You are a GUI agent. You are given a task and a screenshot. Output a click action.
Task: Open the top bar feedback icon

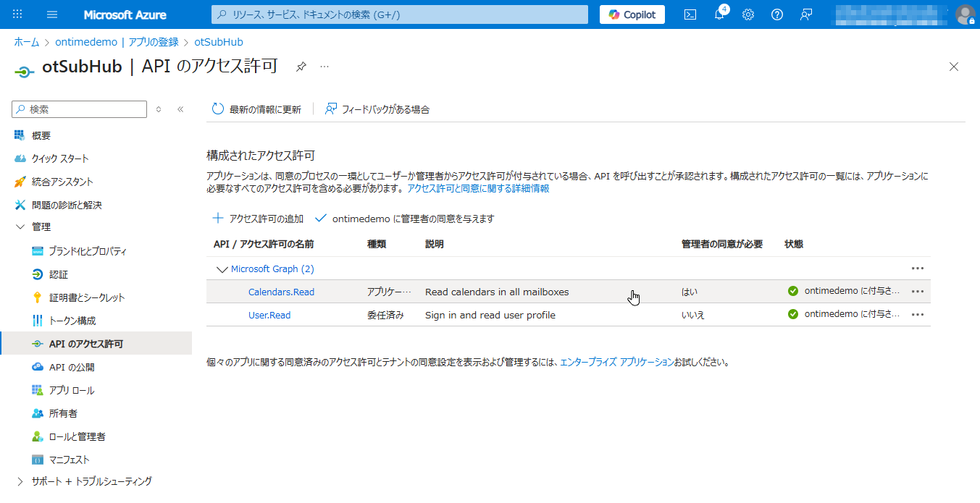tap(806, 14)
